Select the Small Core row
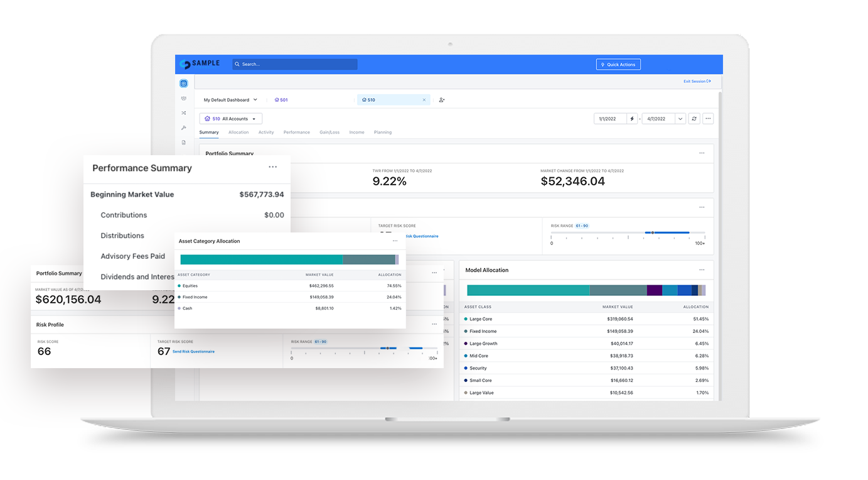This screenshot has width=868, height=480. click(x=586, y=380)
